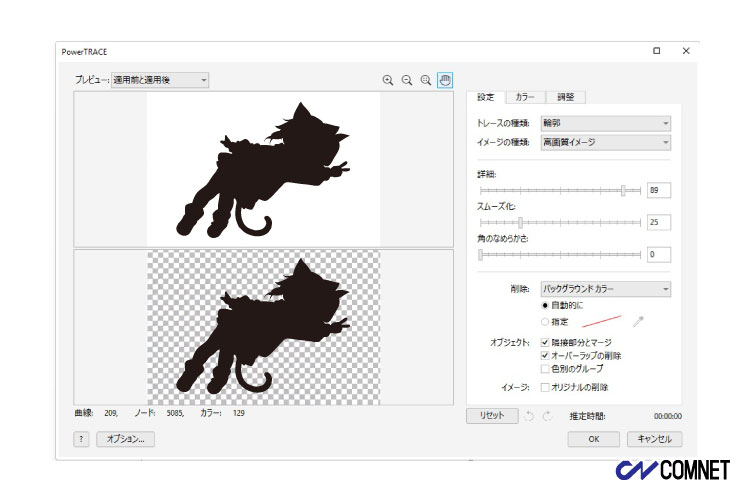Click the スムーズ化 slider handle
Screen dimensions: 750x500
(520, 222)
